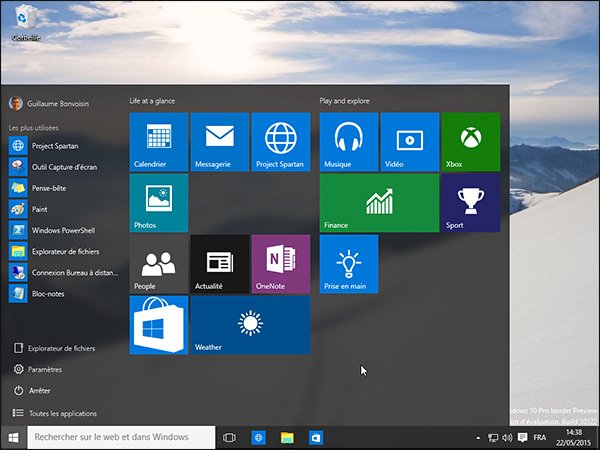Image resolution: width=600 pixels, height=450 pixels.
Task: Open the Weather tile
Action: pyautogui.click(x=250, y=325)
